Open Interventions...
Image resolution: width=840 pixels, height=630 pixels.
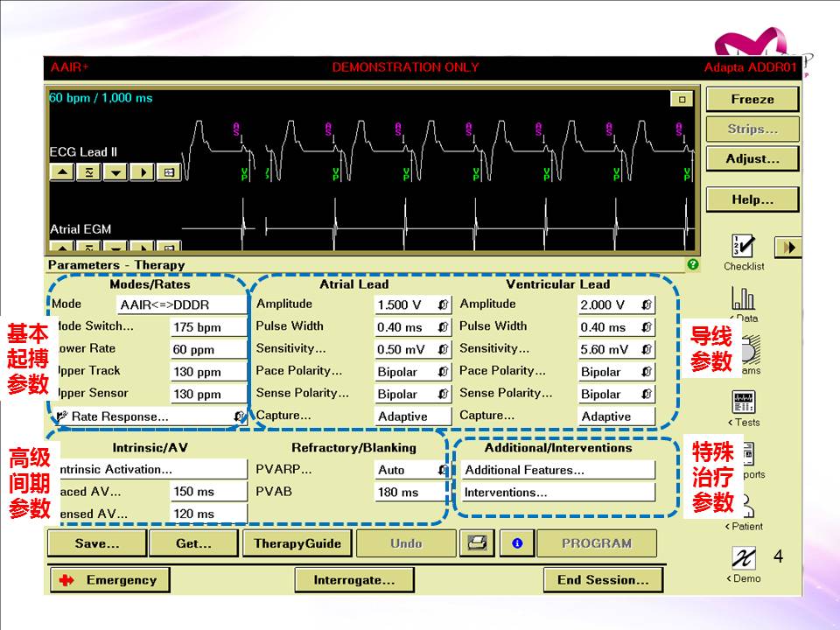click(x=558, y=493)
